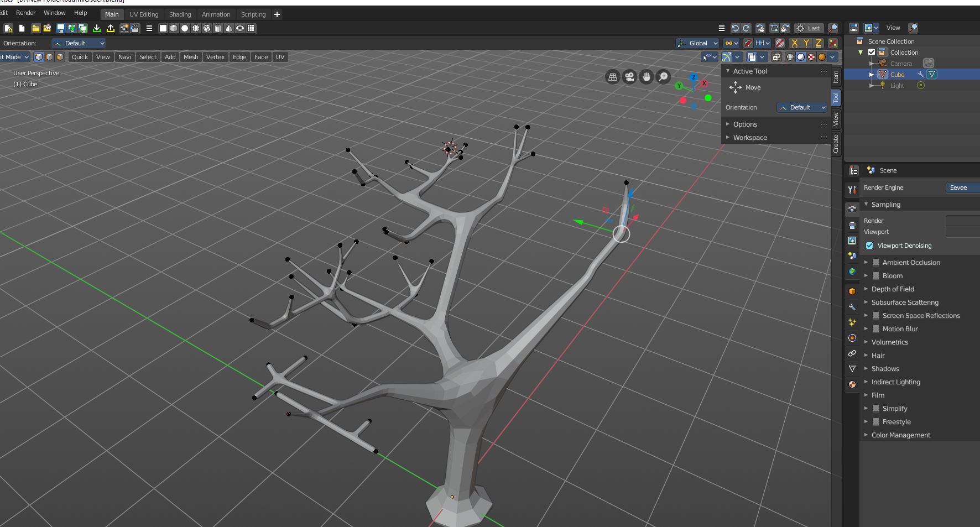980x527 pixels.
Task: Switch to face select mode
Action: (60, 57)
